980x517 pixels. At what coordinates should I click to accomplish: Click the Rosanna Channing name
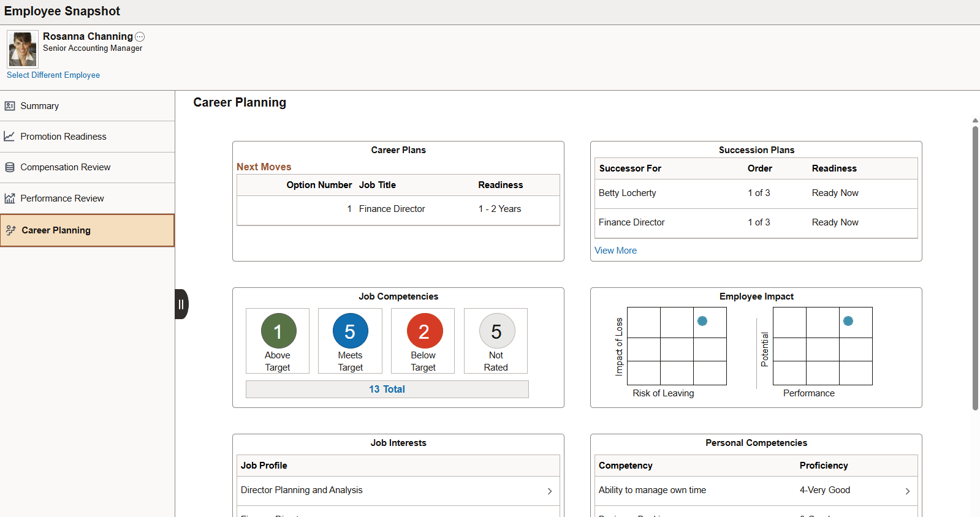[x=88, y=36]
